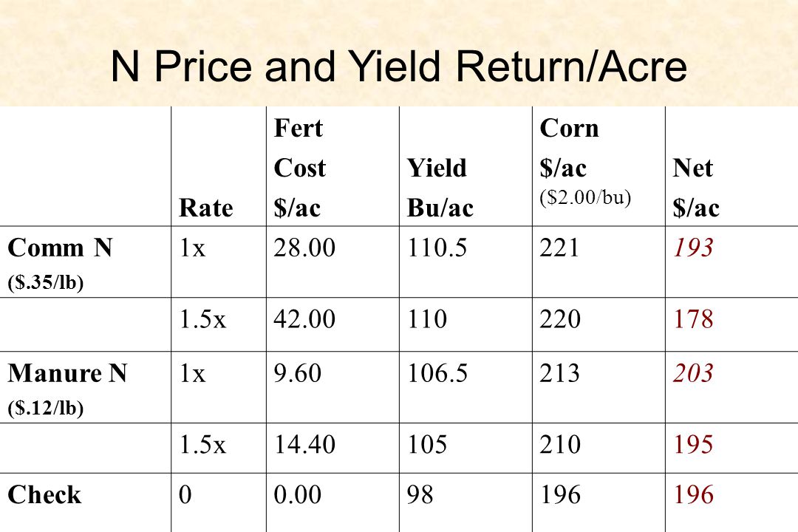The width and height of the screenshot is (798, 532).
Task: Select the Rate column header
Action: click(x=206, y=208)
